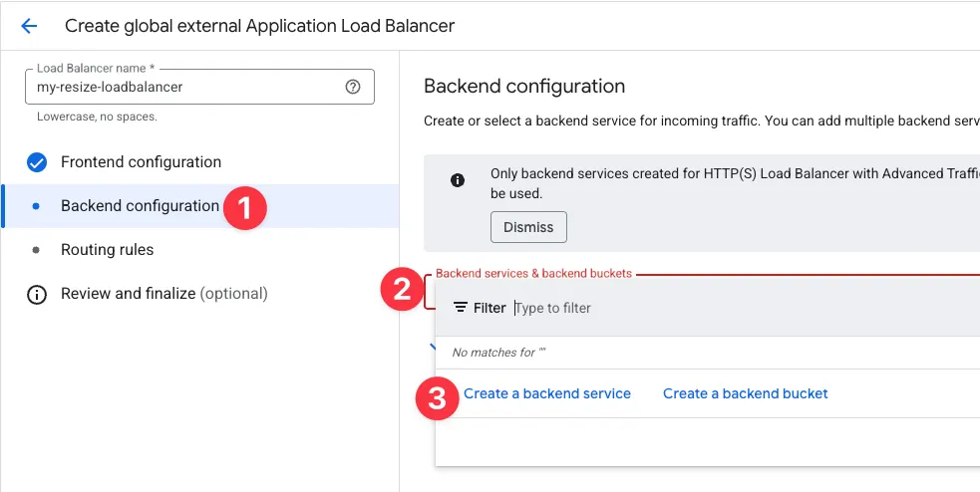The width and height of the screenshot is (980, 492).
Task: Expand the blue chevron below the backend dropdown
Action: pos(431,348)
